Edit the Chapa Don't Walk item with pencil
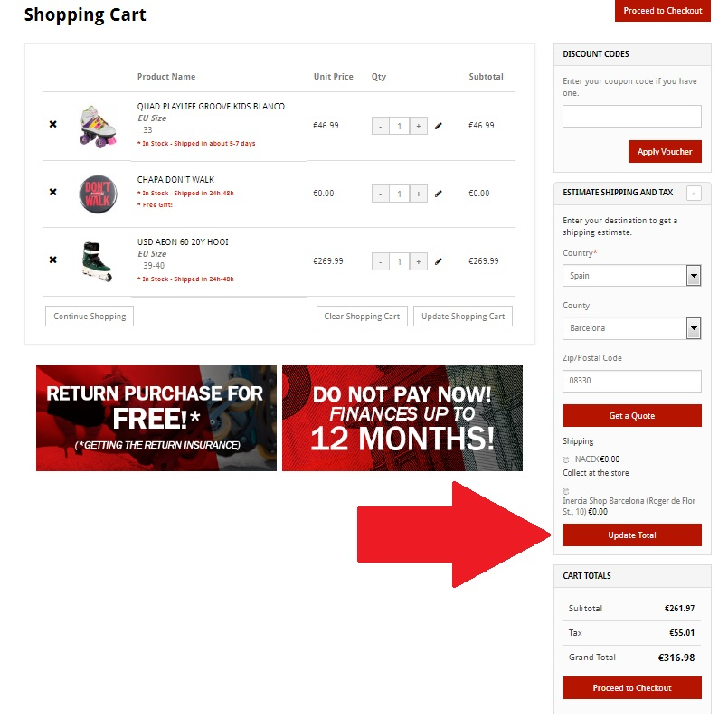This screenshot has height=719, width=728. pyautogui.click(x=439, y=194)
